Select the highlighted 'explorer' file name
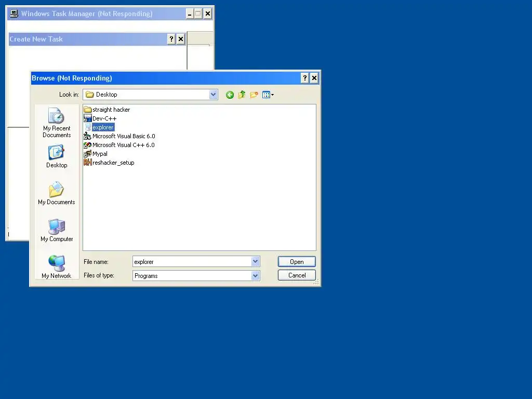 (x=103, y=127)
